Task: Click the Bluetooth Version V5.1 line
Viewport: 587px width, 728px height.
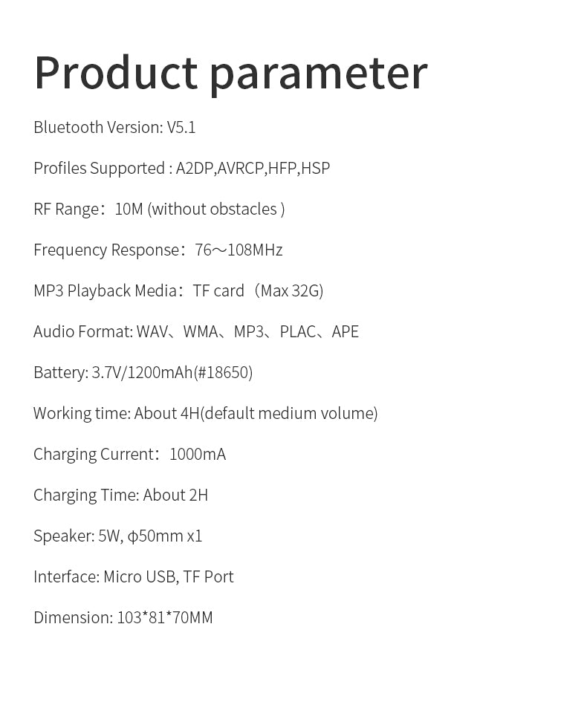Action: 114,127
